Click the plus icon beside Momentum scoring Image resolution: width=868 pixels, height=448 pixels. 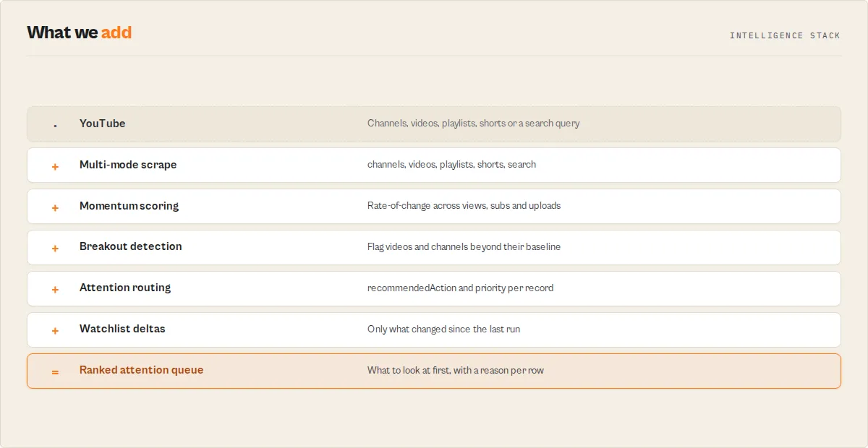click(x=55, y=208)
